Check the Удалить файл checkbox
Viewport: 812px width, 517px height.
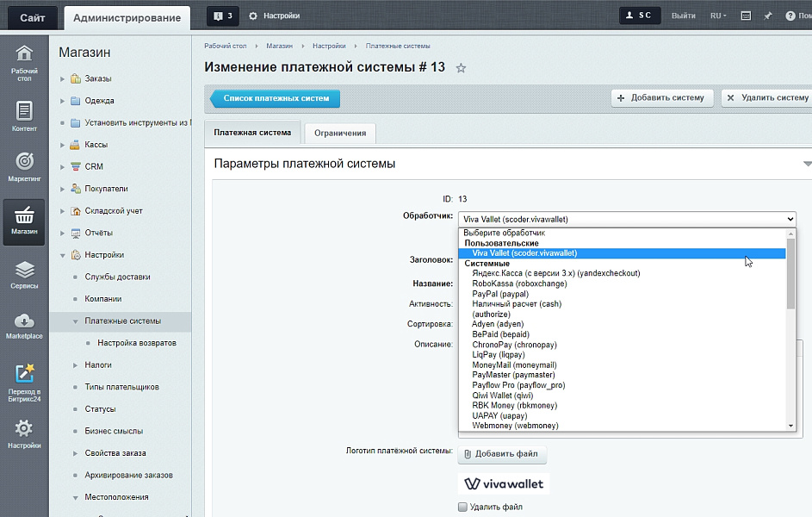[463, 507]
